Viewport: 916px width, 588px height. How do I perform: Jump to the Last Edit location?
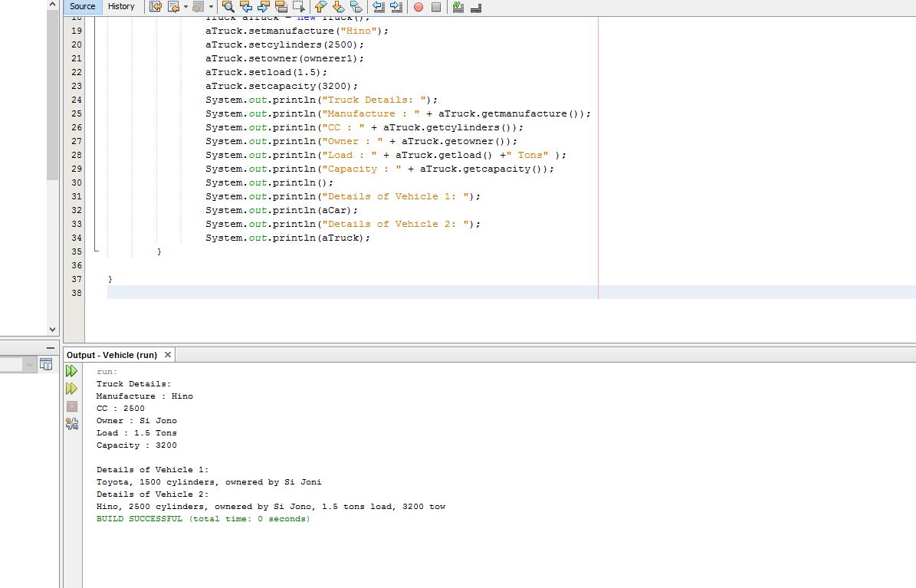coord(156,7)
